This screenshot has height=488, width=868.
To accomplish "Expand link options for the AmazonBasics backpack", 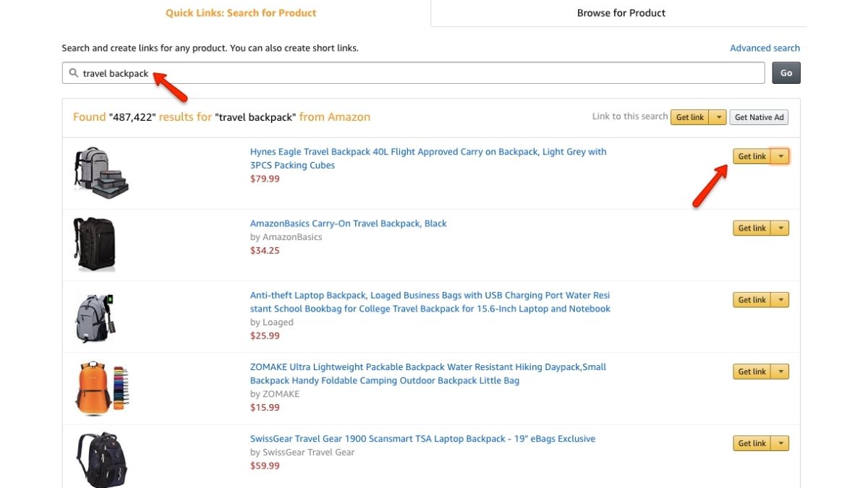I will (780, 228).
